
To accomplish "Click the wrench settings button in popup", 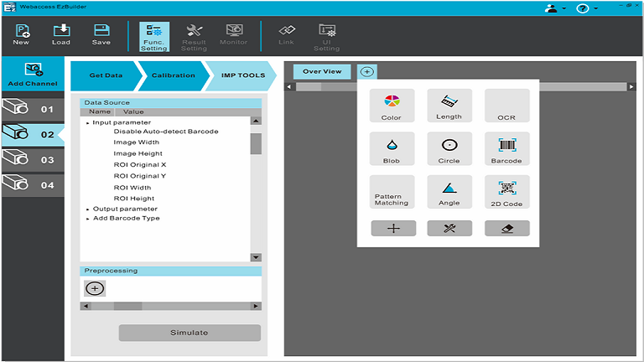I will [449, 228].
